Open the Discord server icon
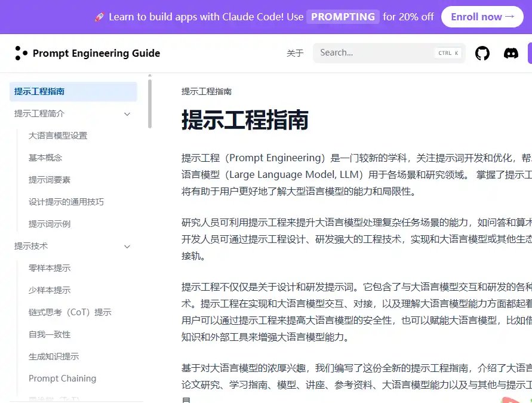This screenshot has width=532, height=403. pyautogui.click(x=511, y=53)
